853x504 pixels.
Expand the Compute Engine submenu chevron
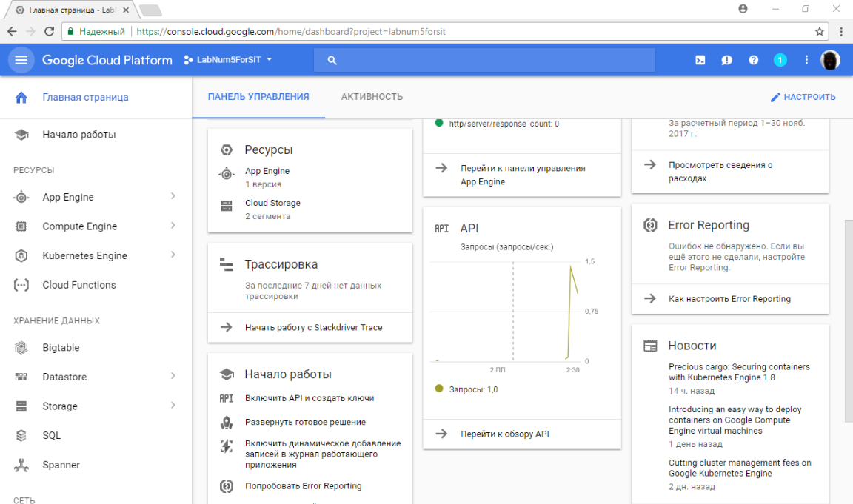tap(173, 226)
